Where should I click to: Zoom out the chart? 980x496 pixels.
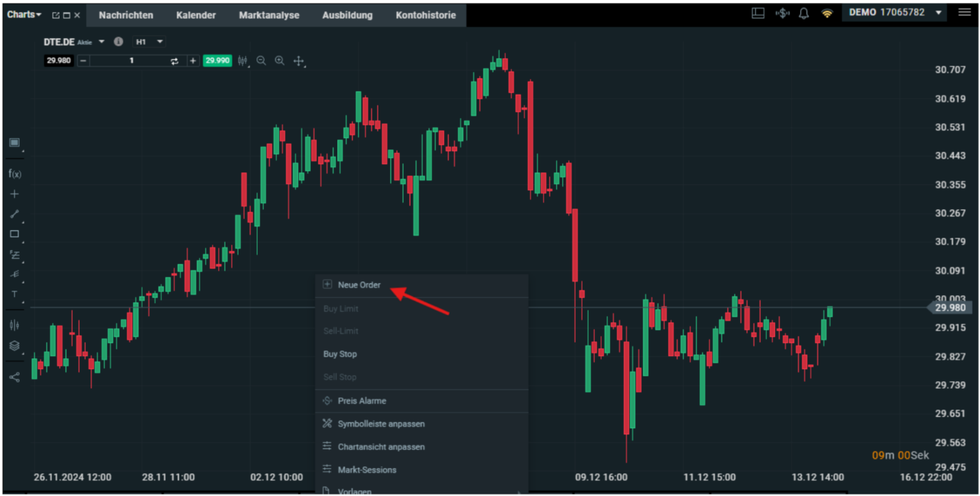coord(261,61)
